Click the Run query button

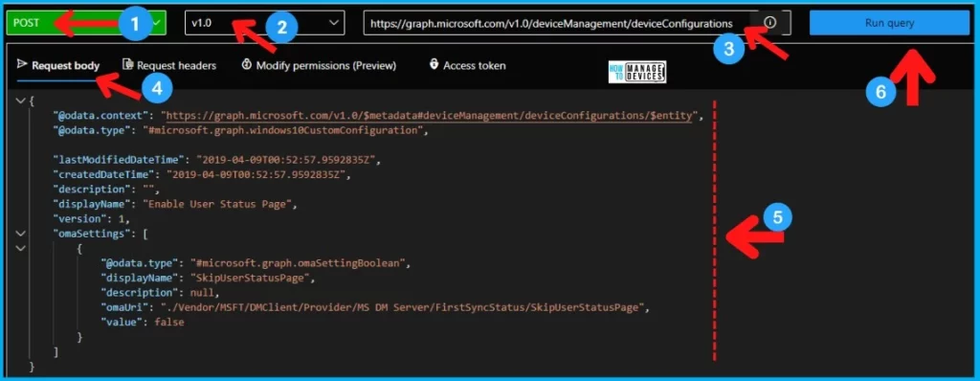coord(889,23)
